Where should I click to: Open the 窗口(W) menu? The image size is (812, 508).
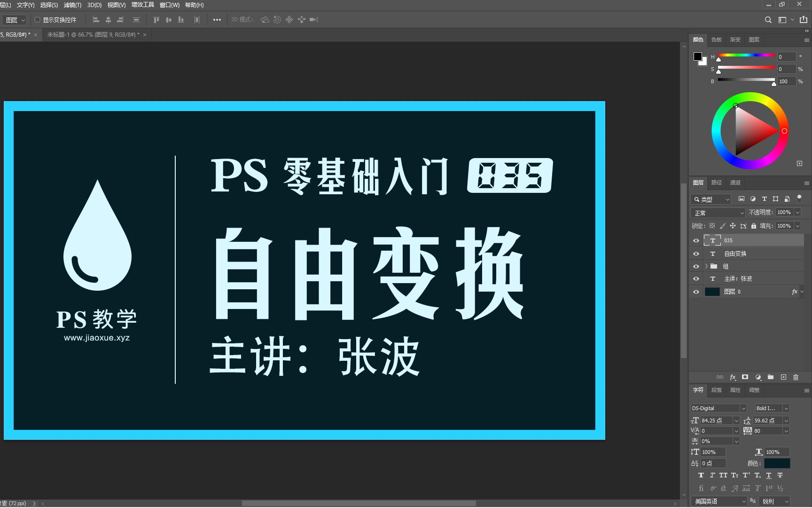(x=170, y=5)
